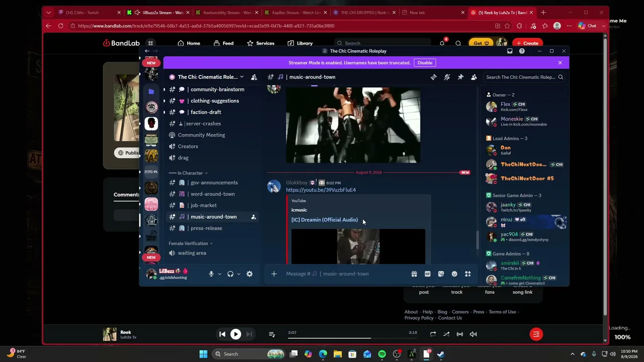644x362 pixels.
Task: Collapse the Female Verification category
Action: pyautogui.click(x=191, y=243)
